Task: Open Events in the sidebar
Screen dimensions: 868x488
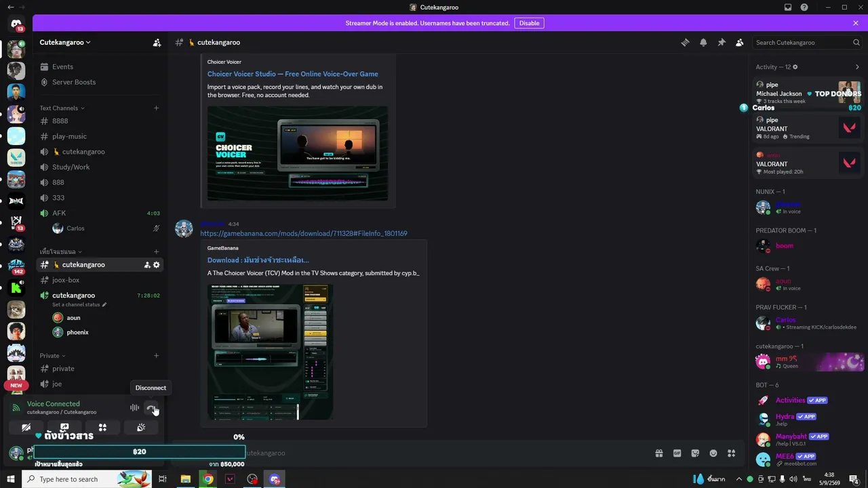Action: click(99, 66)
